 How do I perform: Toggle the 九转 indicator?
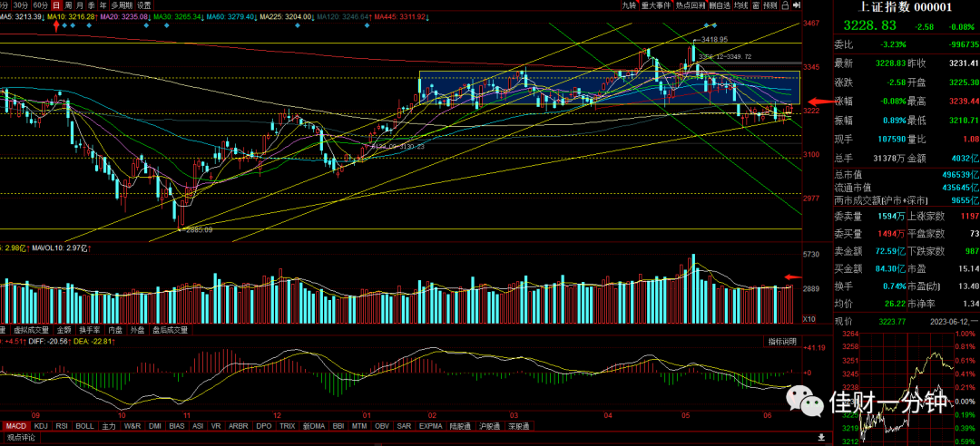click(x=630, y=5)
